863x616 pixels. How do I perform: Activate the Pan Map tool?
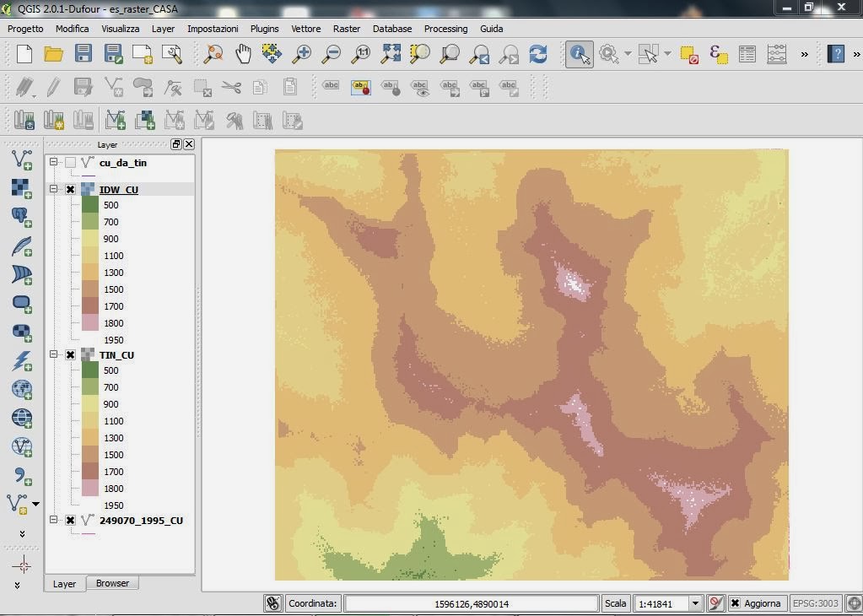tap(242, 53)
